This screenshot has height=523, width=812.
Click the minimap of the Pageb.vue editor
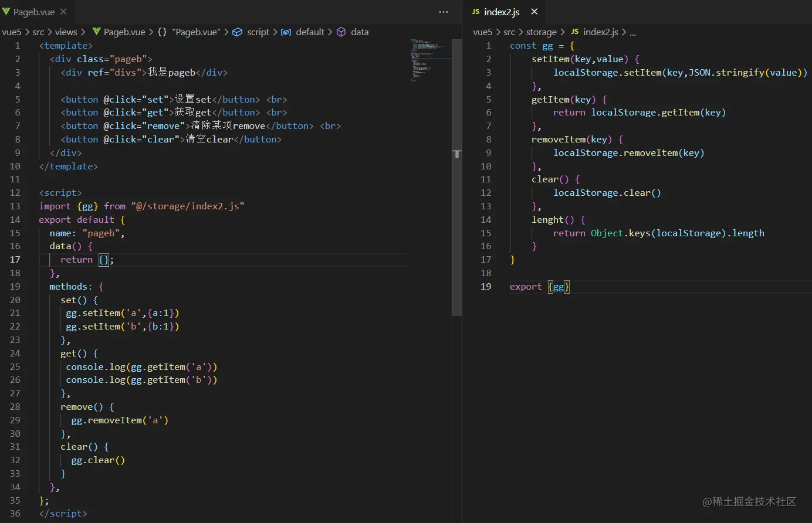431,60
